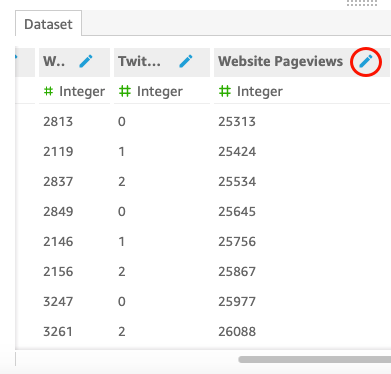Change Integer data type of Website Pageviews
This screenshot has width=391, height=374.
pos(251,91)
